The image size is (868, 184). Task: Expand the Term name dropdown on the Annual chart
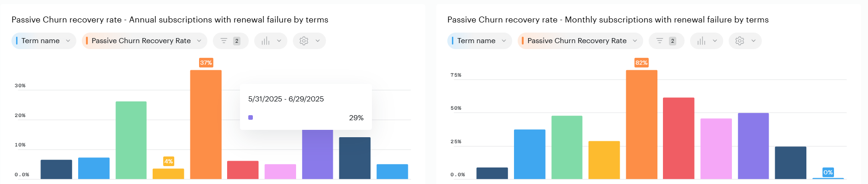[x=44, y=41]
